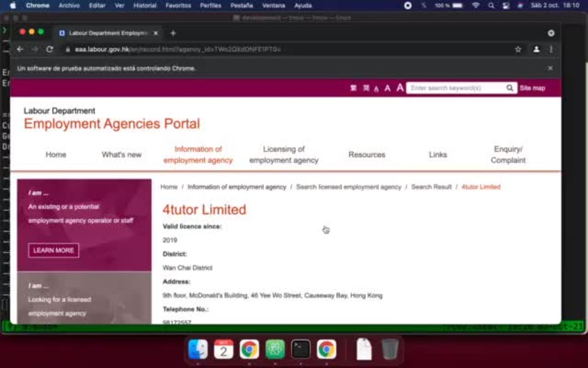This screenshot has height=368, width=588.
Task: Open the Archivo menu in the menu bar
Action: pyautogui.click(x=69, y=5)
